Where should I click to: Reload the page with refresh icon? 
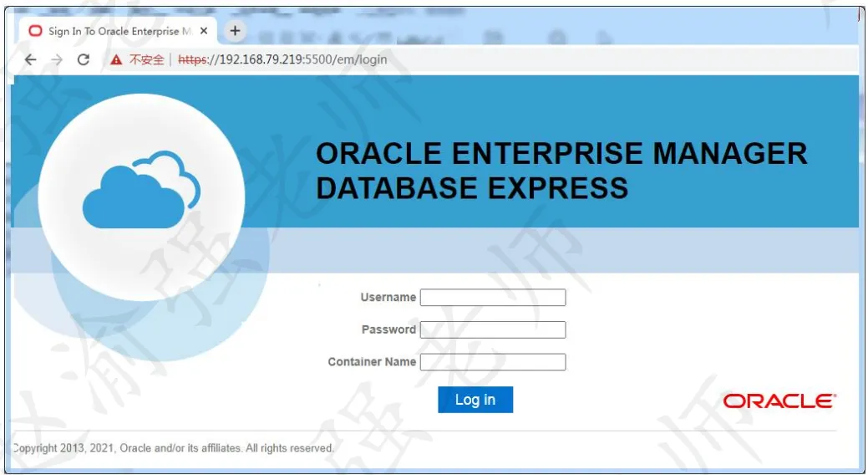pos(83,59)
